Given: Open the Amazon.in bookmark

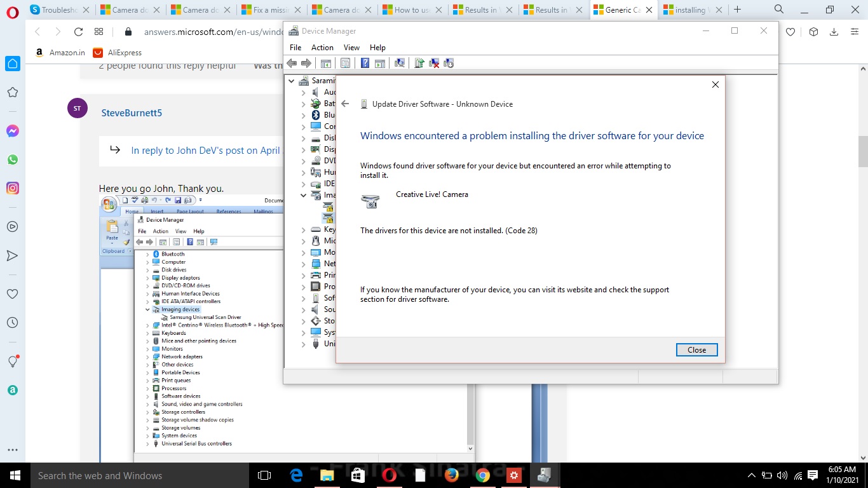Looking at the screenshot, I should [60, 53].
